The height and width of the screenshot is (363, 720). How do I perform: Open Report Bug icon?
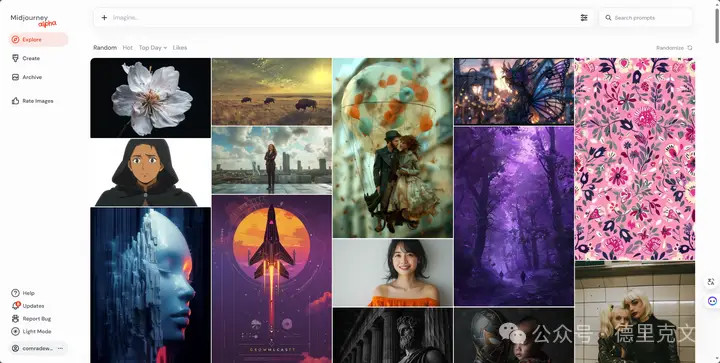(15, 318)
